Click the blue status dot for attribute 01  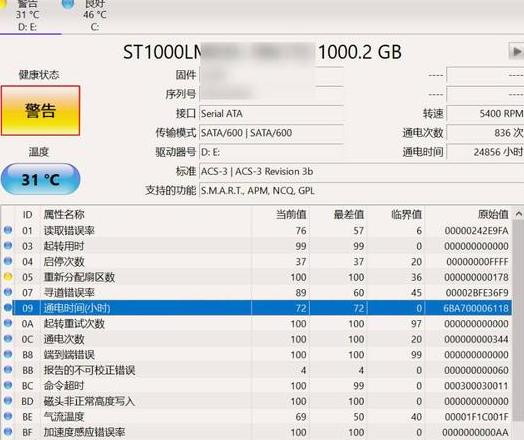pos(8,230)
